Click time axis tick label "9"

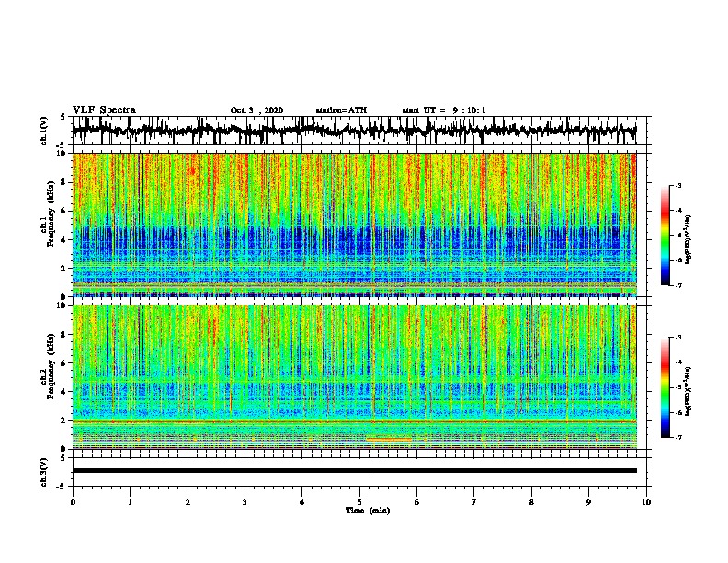tap(588, 502)
